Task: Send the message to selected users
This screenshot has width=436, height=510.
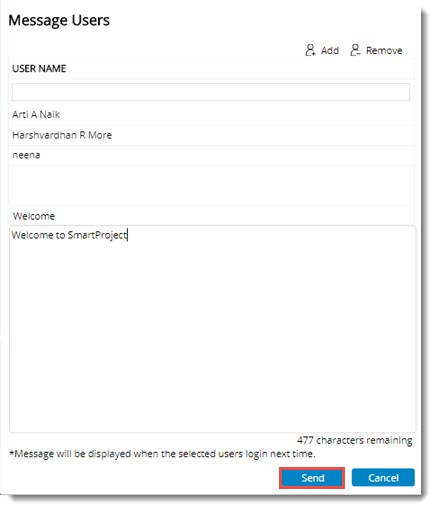Action: coord(312,478)
